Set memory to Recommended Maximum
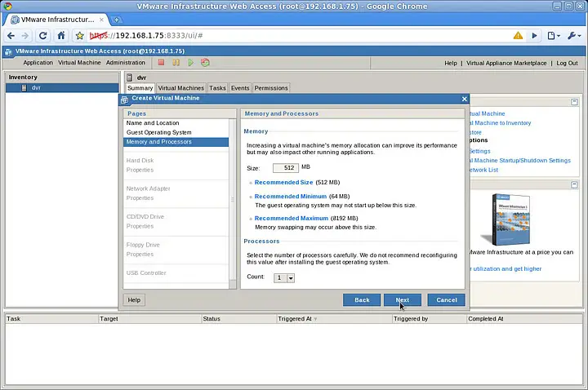This screenshot has width=588, height=390. coord(292,218)
